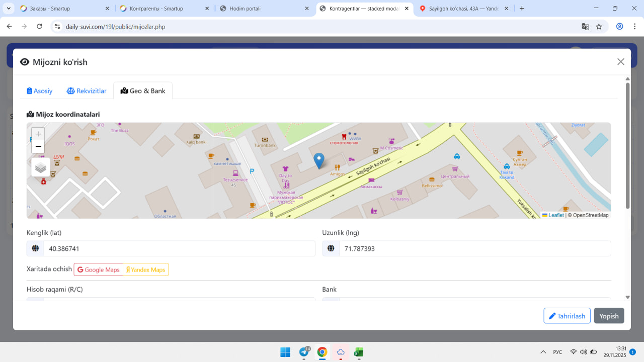This screenshot has height=362, width=644.
Task: Bookmark this page with star icon
Action: pyautogui.click(x=599, y=27)
